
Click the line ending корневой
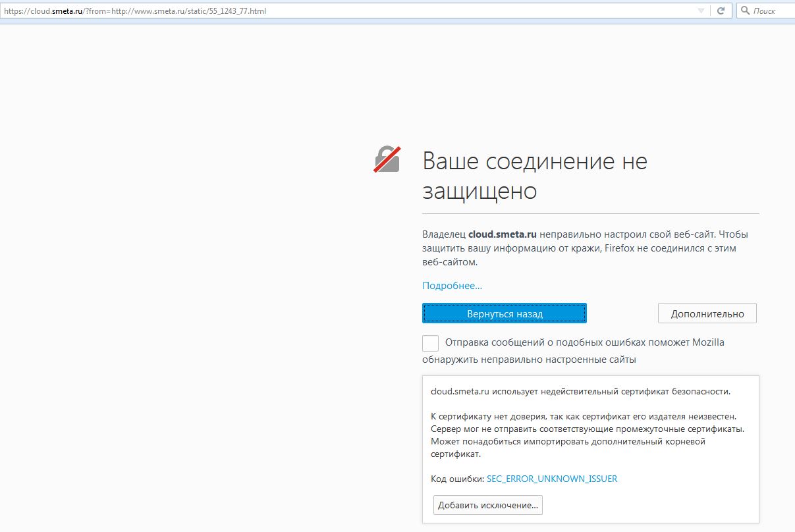[x=568, y=441]
